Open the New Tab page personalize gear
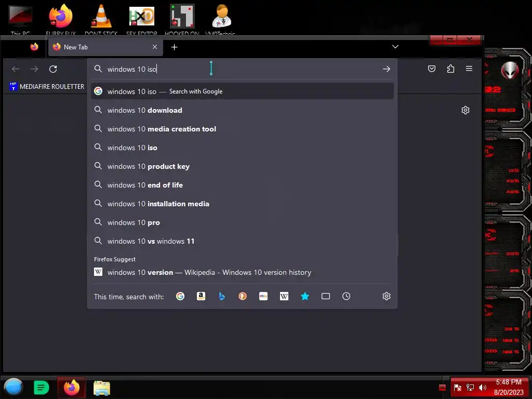Viewport: 532px width, 399px height. pos(465,110)
